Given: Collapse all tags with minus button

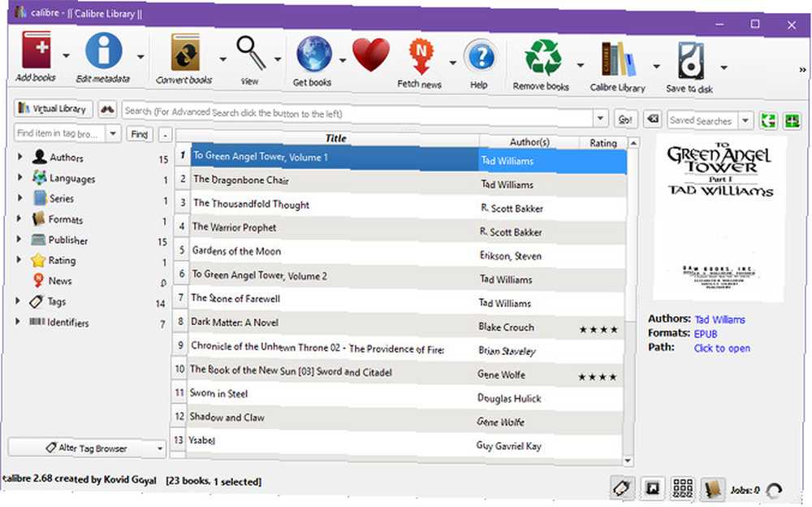Looking at the screenshot, I should tap(165, 135).
